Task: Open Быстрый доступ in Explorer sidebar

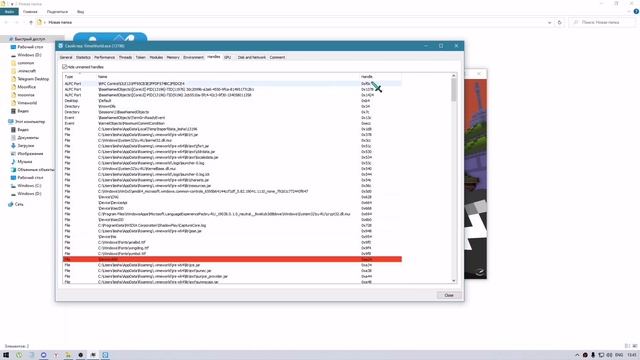Action: click(x=30, y=39)
